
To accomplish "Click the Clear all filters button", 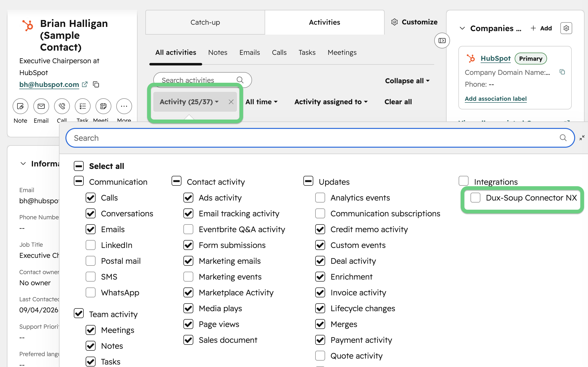I will (398, 102).
